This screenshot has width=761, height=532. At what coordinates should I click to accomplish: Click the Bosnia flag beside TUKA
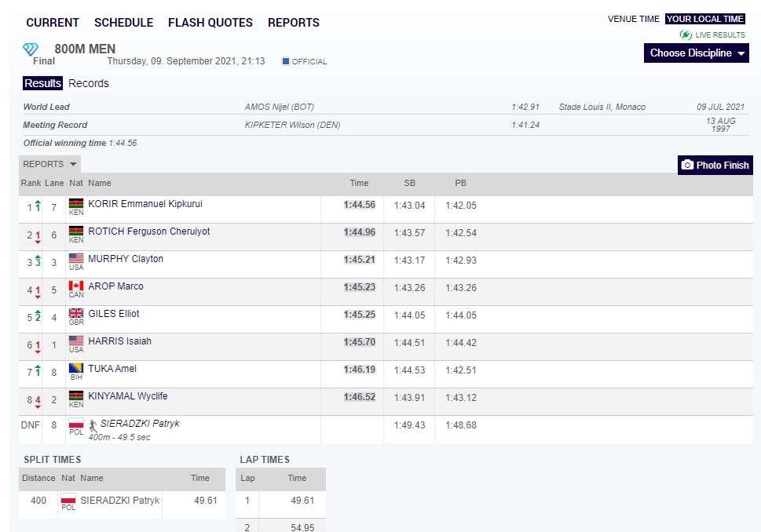pyautogui.click(x=76, y=369)
